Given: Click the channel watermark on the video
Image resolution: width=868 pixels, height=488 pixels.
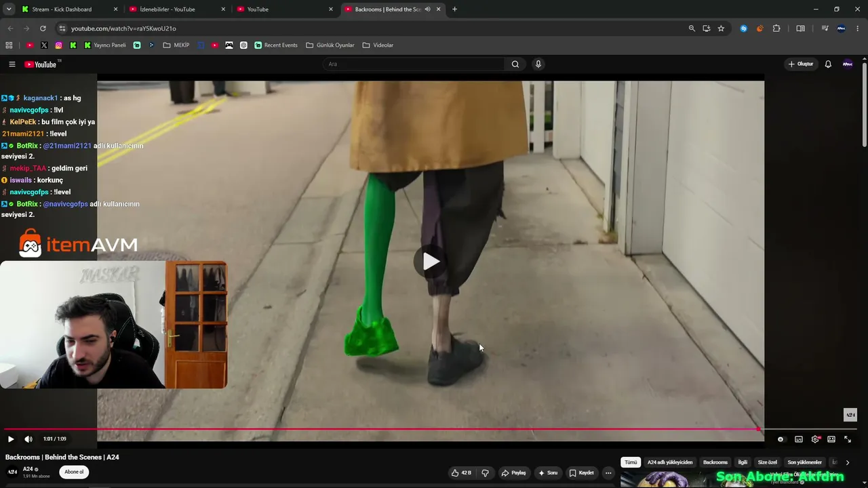Looking at the screenshot, I should [850, 415].
